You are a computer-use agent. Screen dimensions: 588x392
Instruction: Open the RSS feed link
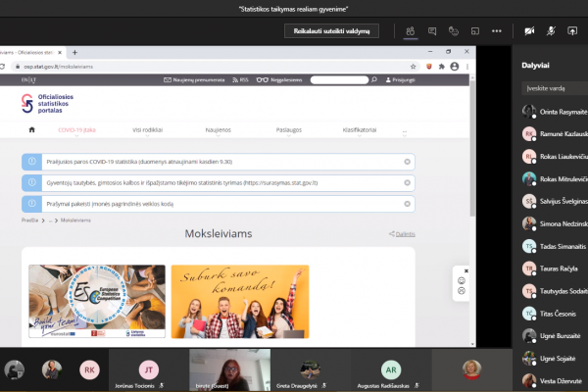240,80
